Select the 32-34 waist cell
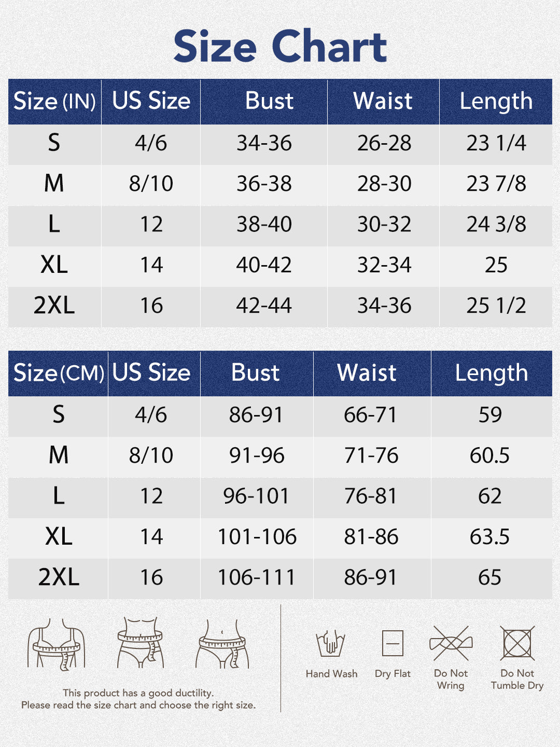 (384, 265)
